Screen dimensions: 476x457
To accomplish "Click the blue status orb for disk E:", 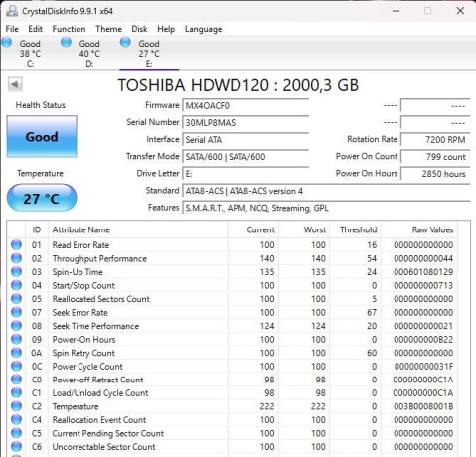I will [125, 43].
